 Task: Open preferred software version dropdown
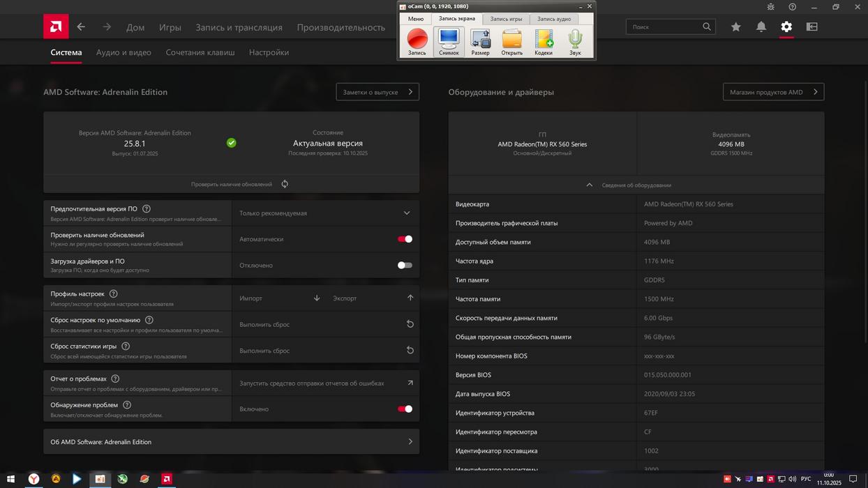click(x=407, y=213)
